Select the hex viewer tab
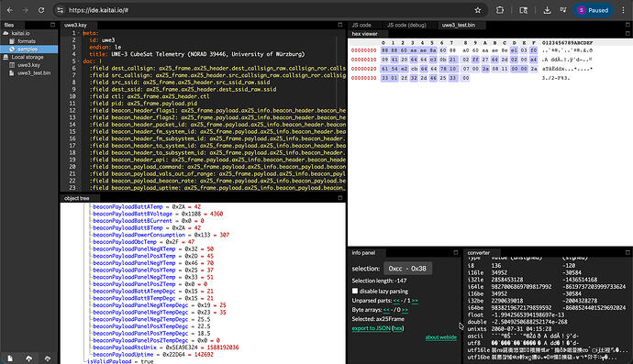The image size is (633, 364). [x=364, y=34]
